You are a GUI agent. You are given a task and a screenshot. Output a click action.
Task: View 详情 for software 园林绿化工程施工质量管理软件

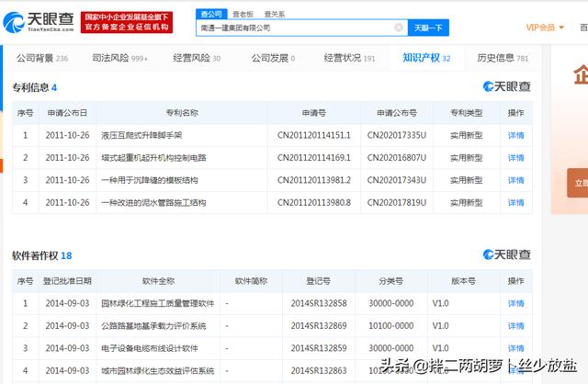click(516, 303)
